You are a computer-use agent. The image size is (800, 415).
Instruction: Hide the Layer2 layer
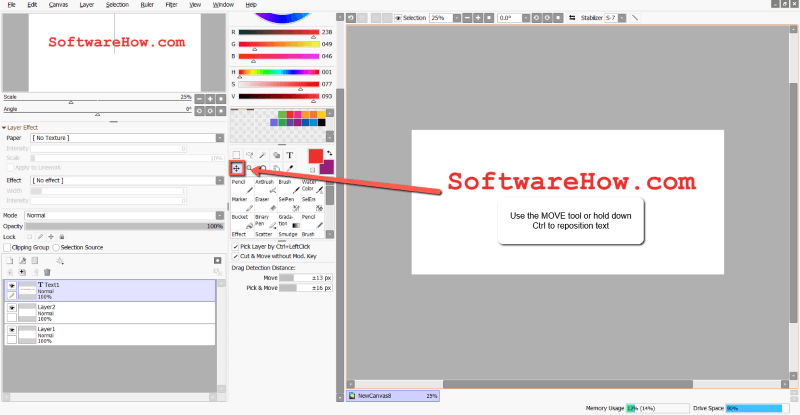pyautogui.click(x=12, y=308)
